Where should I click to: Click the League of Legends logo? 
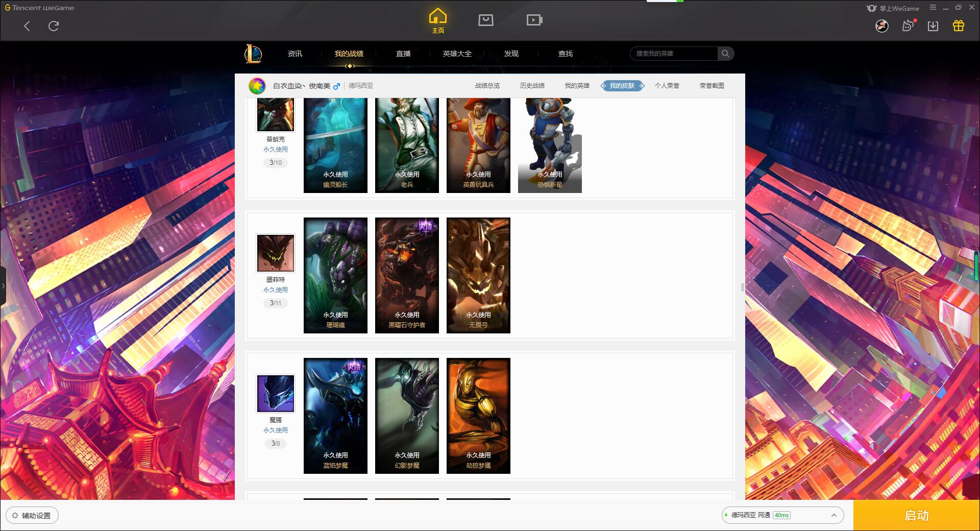point(253,54)
